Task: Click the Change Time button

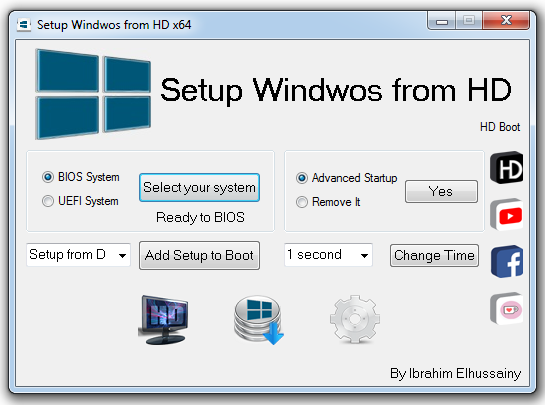Action: (434, 256)
